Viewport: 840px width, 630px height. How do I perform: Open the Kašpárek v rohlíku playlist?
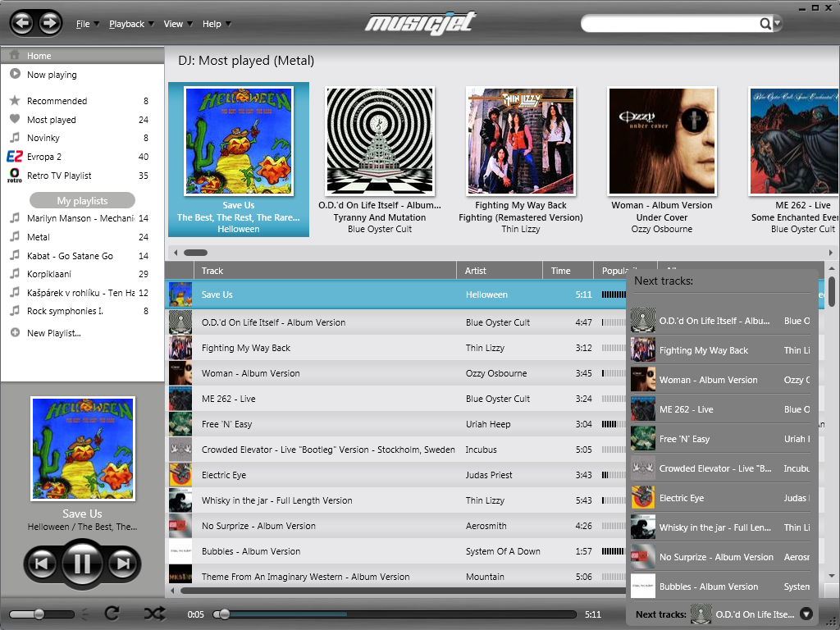click(83, 293)
